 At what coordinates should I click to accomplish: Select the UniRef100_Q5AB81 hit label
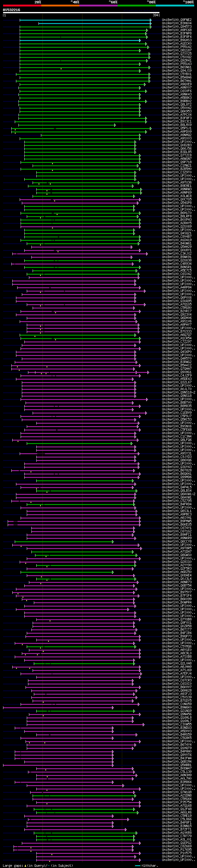point(177,765)
